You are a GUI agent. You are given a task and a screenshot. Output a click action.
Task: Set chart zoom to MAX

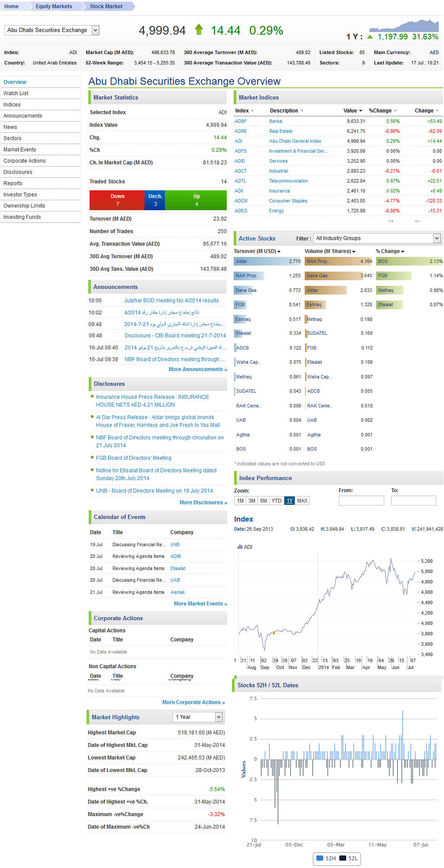click(x=302, y=501)
